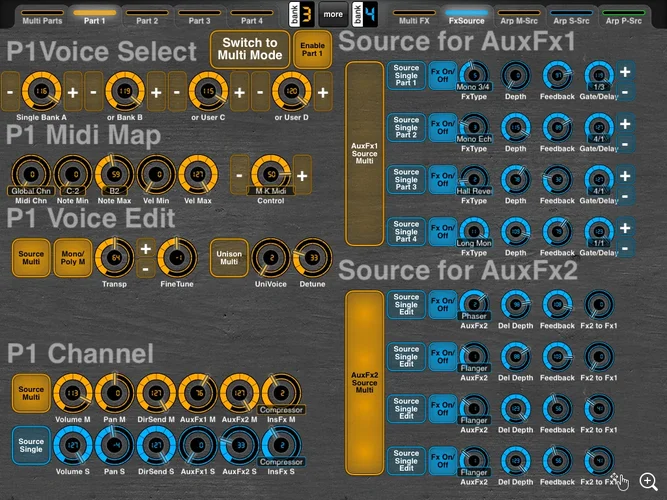Click minus beside User C knob
The height and width of the screenshot is (500, 667).
177,92
